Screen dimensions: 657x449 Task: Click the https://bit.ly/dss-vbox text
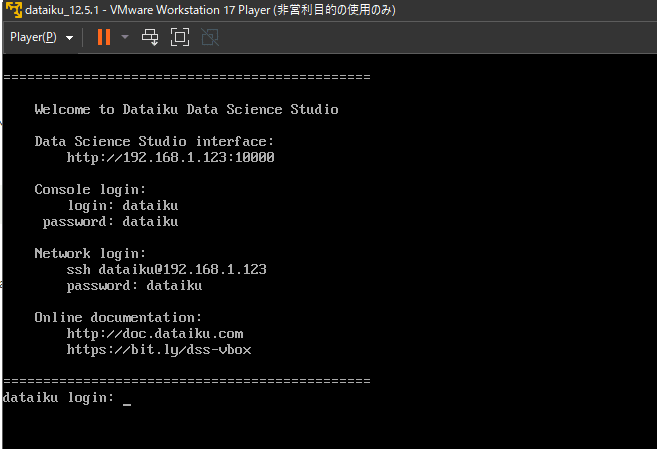pos(159,350)
